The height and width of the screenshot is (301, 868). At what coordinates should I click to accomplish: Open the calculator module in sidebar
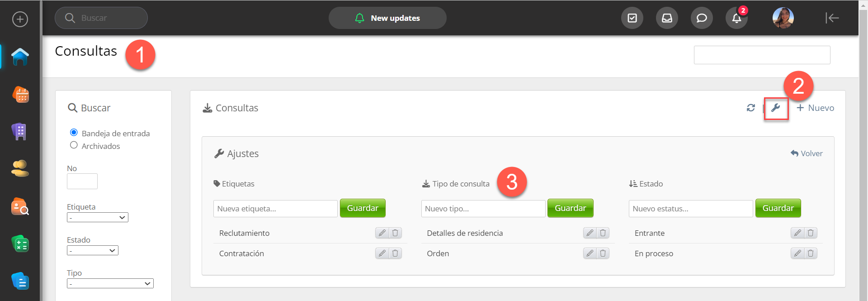pos(20,244)
